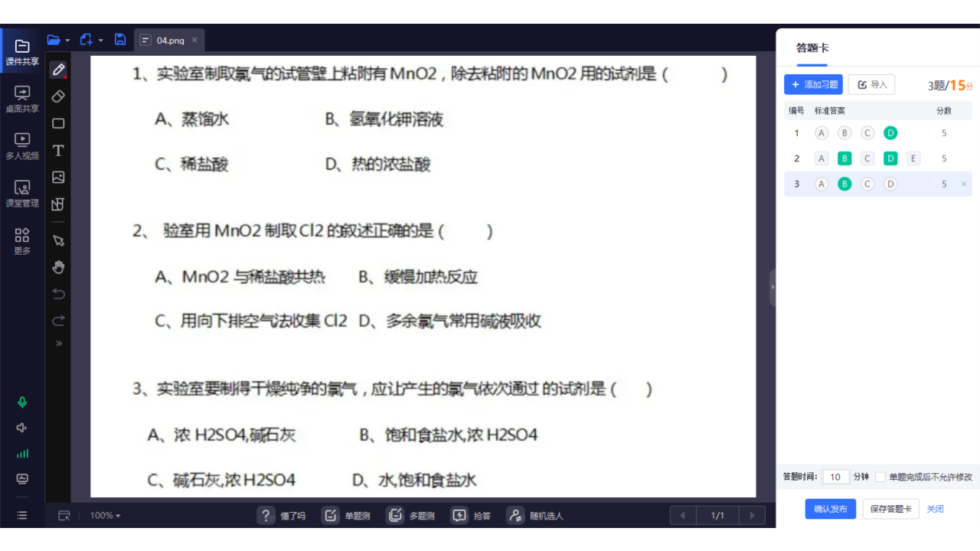
Task: Select the pen annotation tool
Action: tap(58, 70)
